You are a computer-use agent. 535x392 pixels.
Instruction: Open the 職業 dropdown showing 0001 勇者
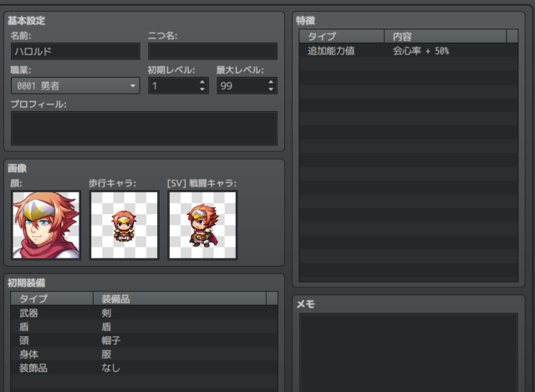pyautogui.click(x=75, y=85)
